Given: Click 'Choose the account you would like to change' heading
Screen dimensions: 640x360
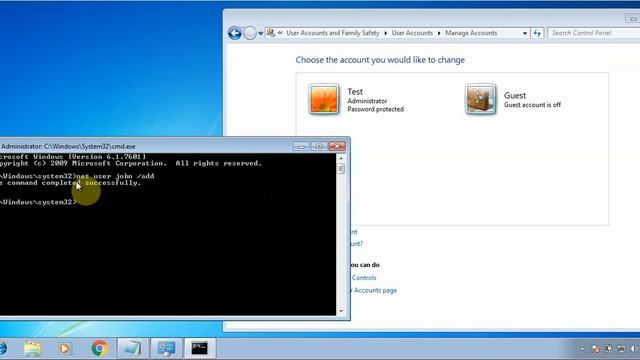Looking at the screenshot, I should click(380, 60).
